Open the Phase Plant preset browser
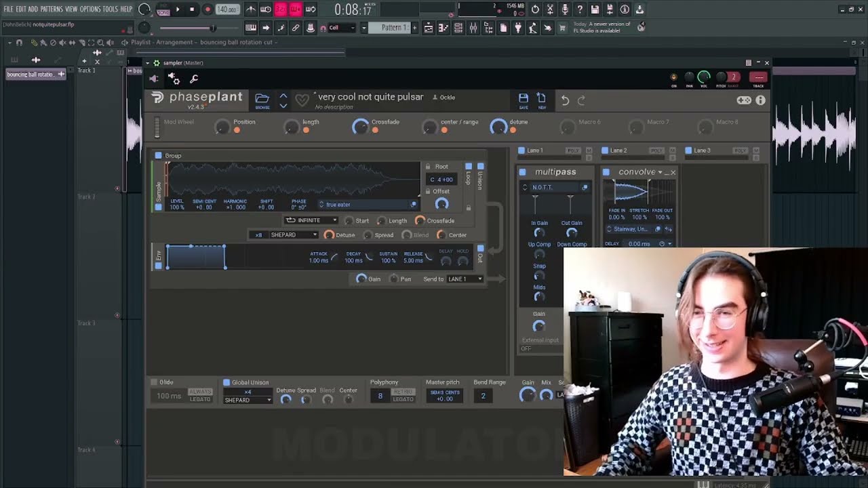The height and width of the screenshot is (488, 868). 262,100
